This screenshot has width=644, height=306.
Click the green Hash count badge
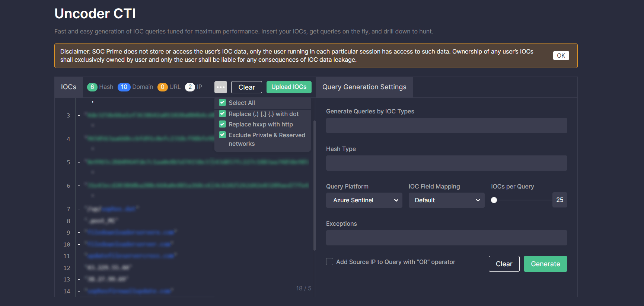(x=92, y=87)
